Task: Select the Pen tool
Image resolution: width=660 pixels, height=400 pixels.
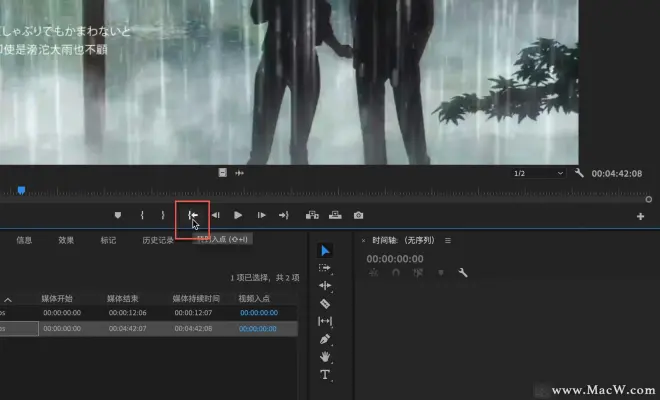Action: [325, 339]
